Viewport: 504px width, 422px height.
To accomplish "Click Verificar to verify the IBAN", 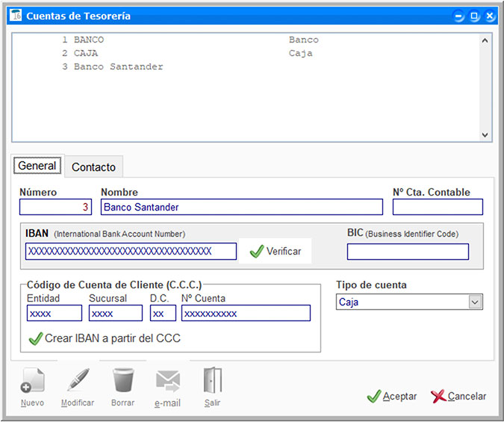I will coord(276,251).
